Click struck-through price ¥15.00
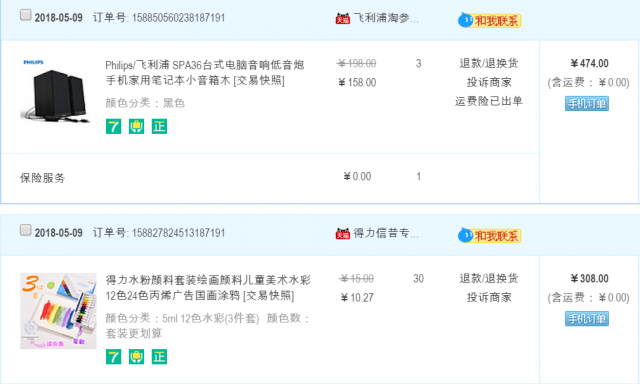The height and width of the screenshot is (384, 640). click(x=357, y=278)
